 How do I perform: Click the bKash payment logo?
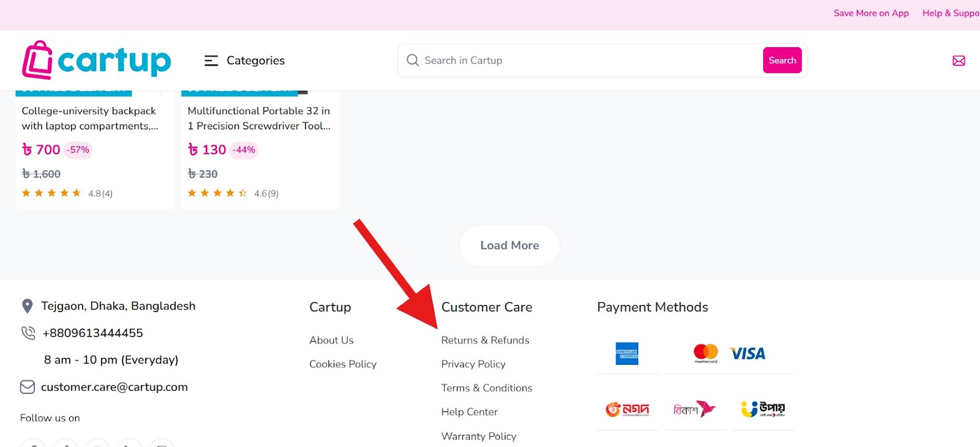(x=695, y=409)
